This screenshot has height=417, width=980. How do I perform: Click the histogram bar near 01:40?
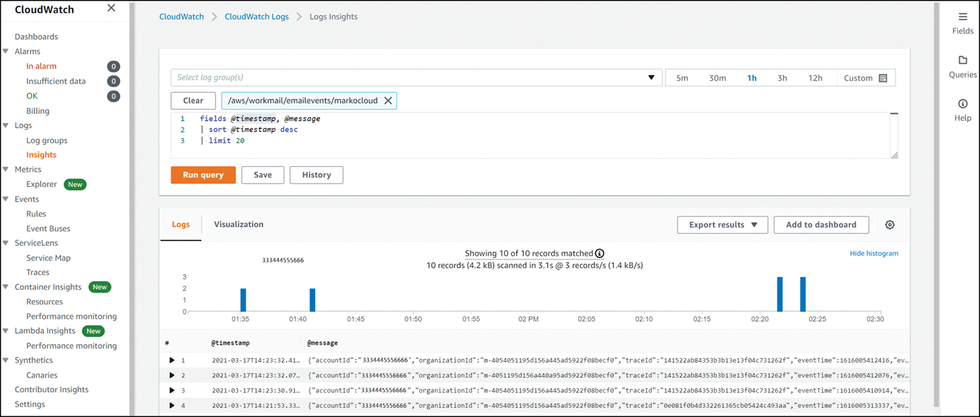tap(312, 300)
